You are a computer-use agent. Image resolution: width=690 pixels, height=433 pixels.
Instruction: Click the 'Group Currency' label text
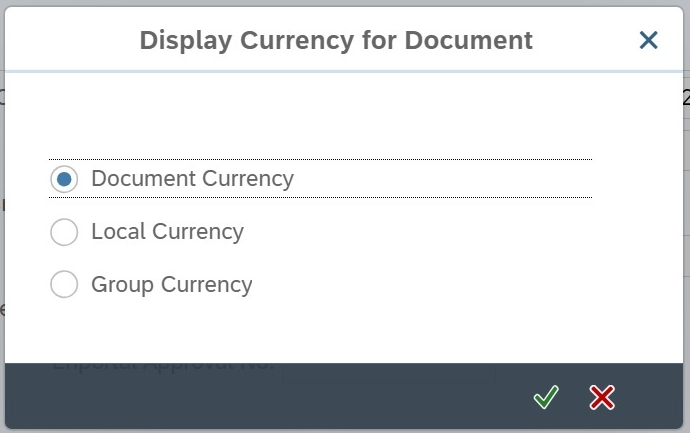click(x=171, y=285)
